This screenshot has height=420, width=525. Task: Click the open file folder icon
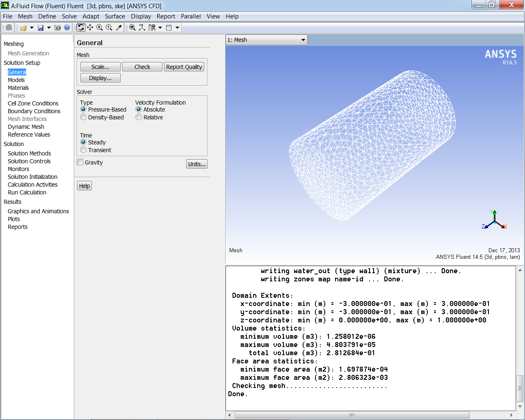coord(23,28)
